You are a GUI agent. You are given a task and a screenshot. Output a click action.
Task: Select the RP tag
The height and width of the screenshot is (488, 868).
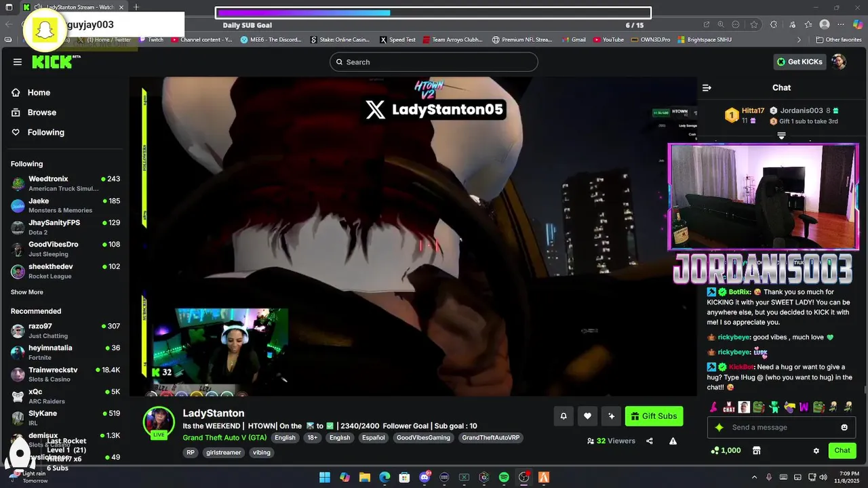(x=191, y=453)
